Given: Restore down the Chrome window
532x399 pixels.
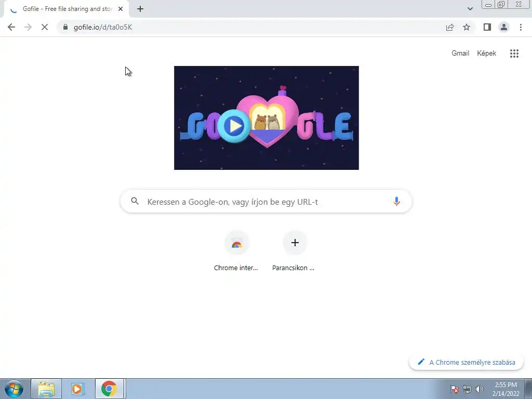Looking at the screenshot, I should (501, 4).
